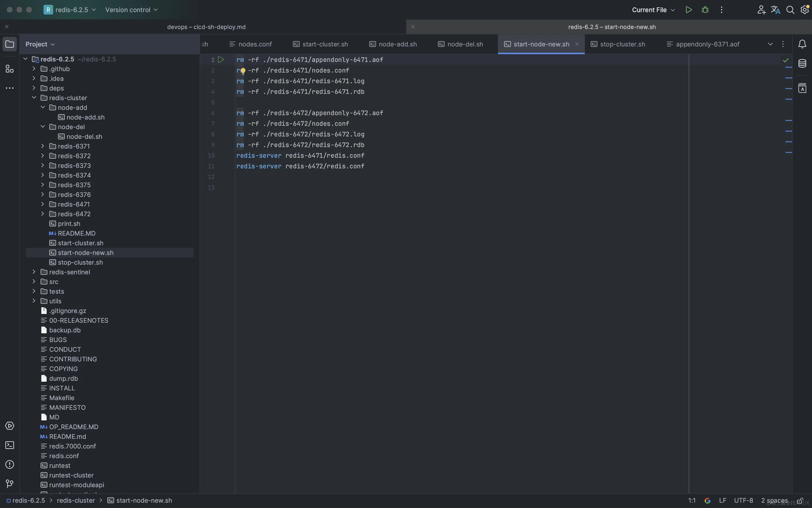Switch to the nodes.conf tab
This screenshot has height=508, width=812.
(x=251, y=44)
